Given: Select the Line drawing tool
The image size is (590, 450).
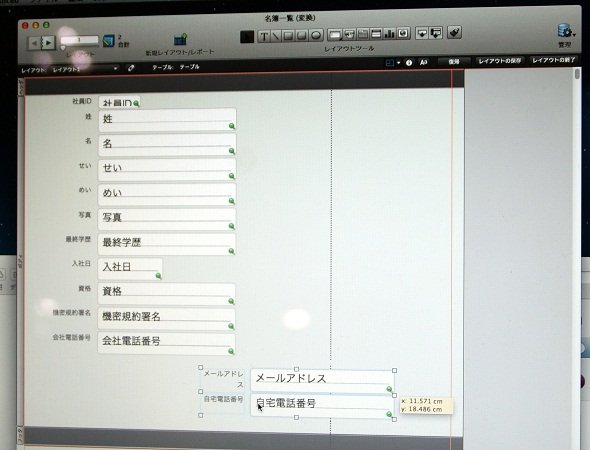Looking at the screenshot, I should pyautogui.click(x=276, y=36).
